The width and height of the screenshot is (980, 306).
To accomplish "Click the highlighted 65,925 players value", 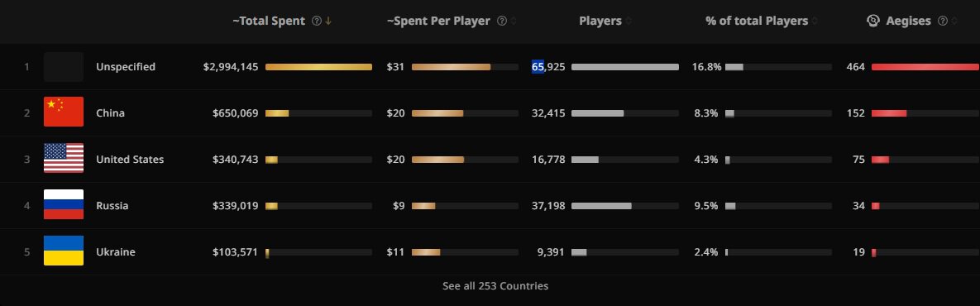I will tap(548, 67).
